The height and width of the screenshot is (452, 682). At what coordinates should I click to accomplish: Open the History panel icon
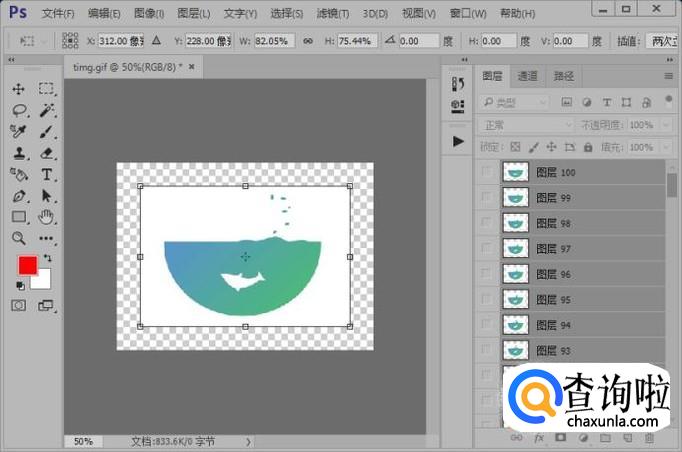pyautogui.click(x=459, y=84)
